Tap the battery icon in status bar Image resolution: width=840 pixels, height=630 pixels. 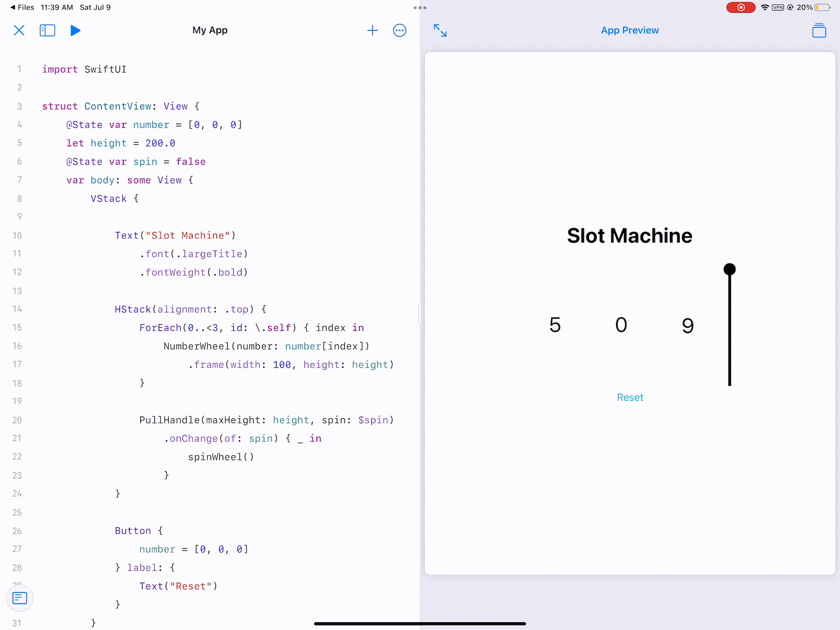pos(822,7)
